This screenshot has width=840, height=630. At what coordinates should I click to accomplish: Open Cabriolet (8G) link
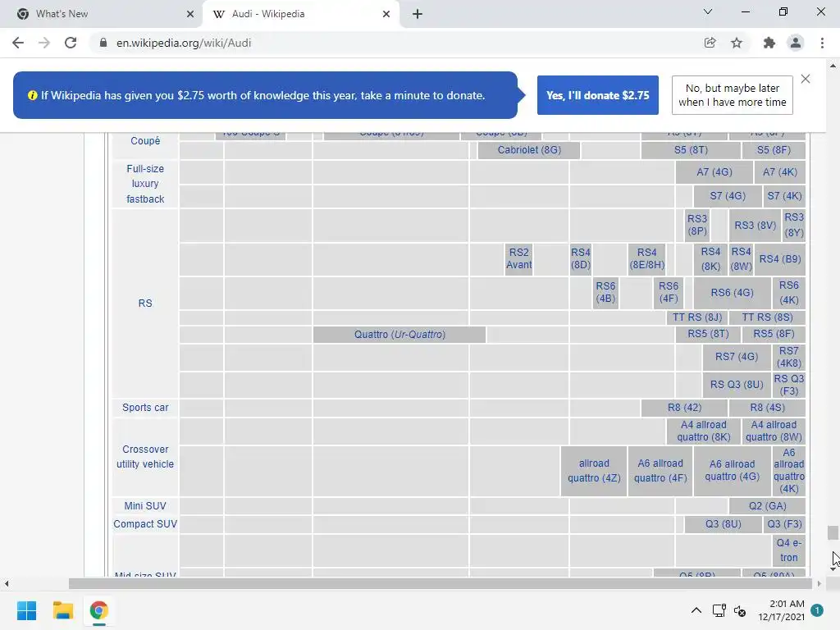(529, 150)
